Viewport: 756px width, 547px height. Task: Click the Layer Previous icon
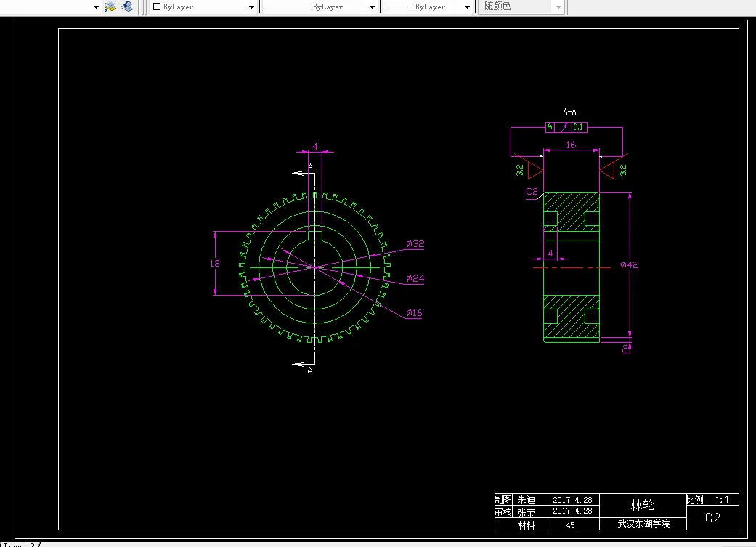coord(127,7)
